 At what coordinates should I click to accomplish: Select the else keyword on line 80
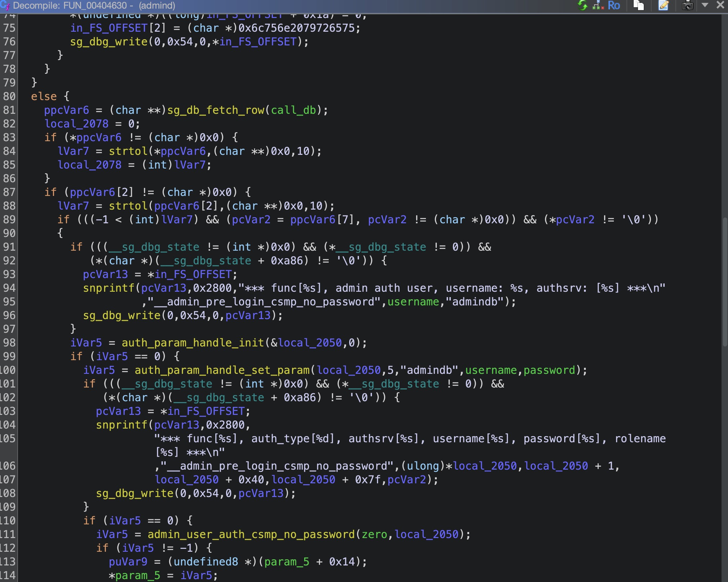[44, 97]
